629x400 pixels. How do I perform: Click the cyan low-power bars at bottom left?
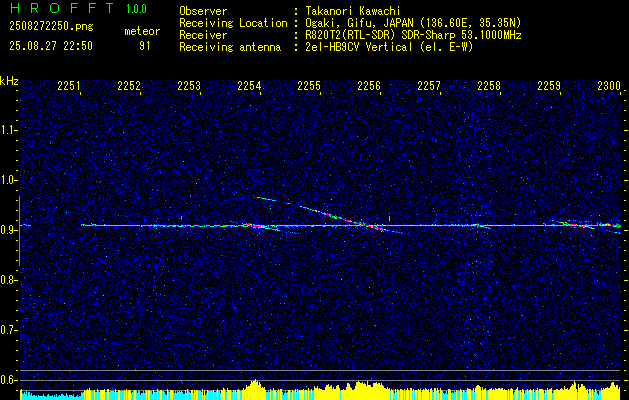[x=51, y=395]
